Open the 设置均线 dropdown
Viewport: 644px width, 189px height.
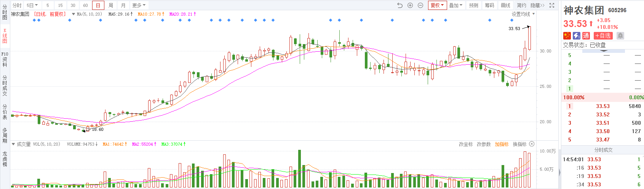[523, 14]
